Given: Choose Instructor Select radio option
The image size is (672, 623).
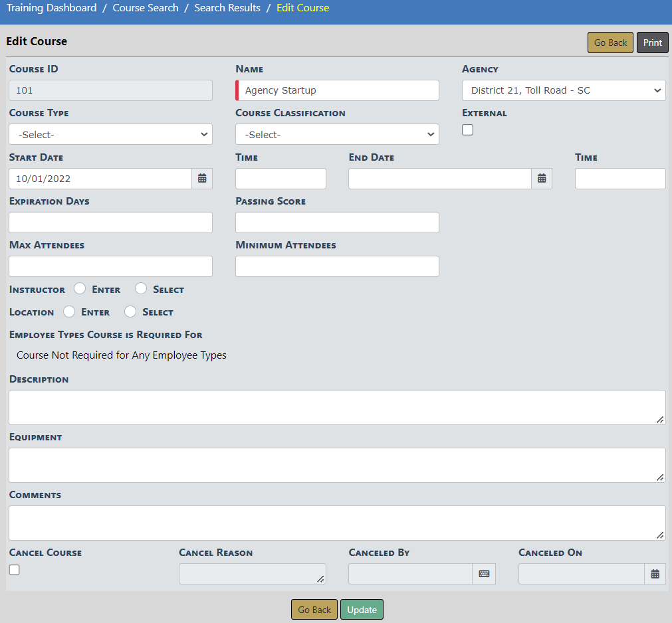Looking at the screenshot, I should pos(141,288).
